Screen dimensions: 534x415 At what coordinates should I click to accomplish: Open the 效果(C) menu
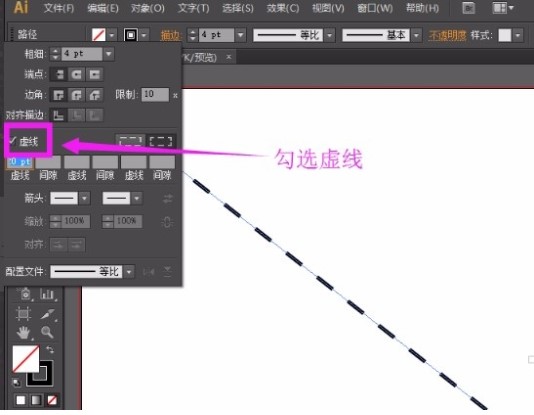[283, 8]
